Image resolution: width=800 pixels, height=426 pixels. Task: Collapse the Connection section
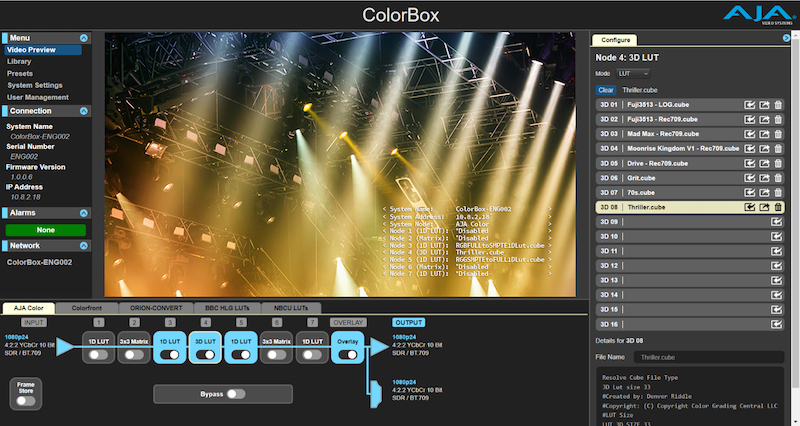point(84,111)
